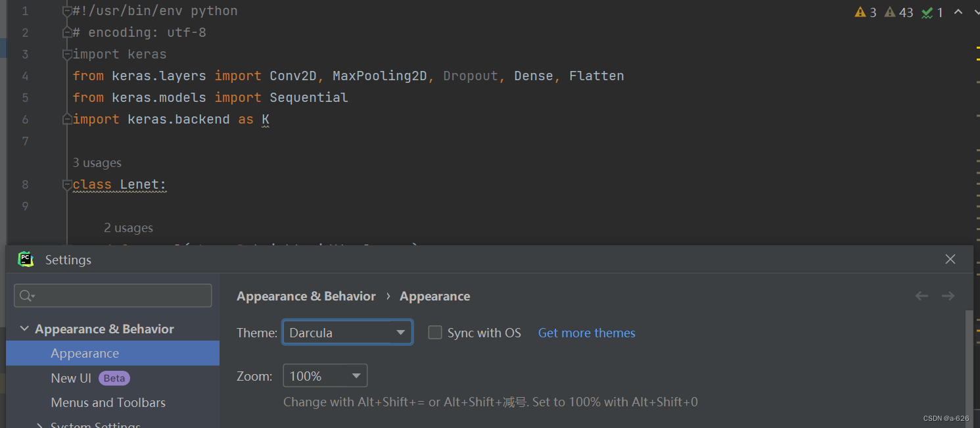Navigate back with the left arrow in Settings
Viewport: 980px width, 428px height.
[922, 296]
